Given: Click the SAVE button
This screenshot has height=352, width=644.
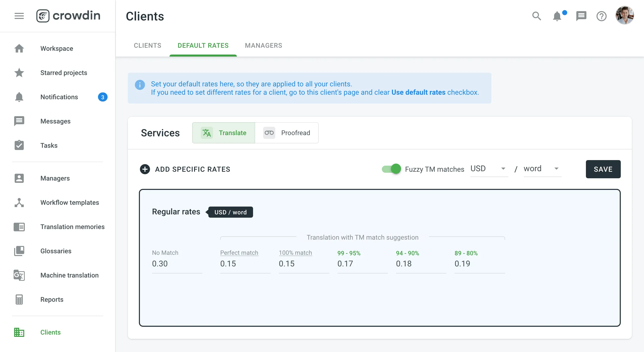Looking at the screenshot, I should click(603, 169).
